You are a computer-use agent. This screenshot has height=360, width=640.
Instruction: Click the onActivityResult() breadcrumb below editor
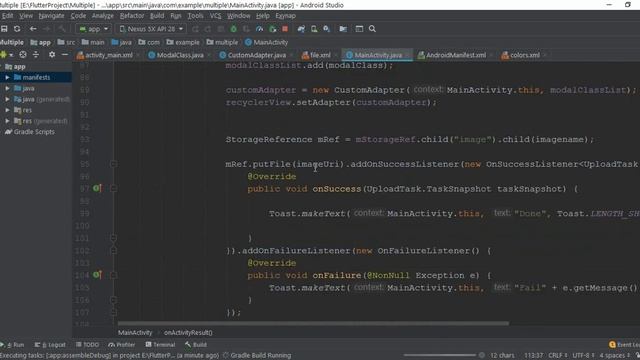(188, 333)
